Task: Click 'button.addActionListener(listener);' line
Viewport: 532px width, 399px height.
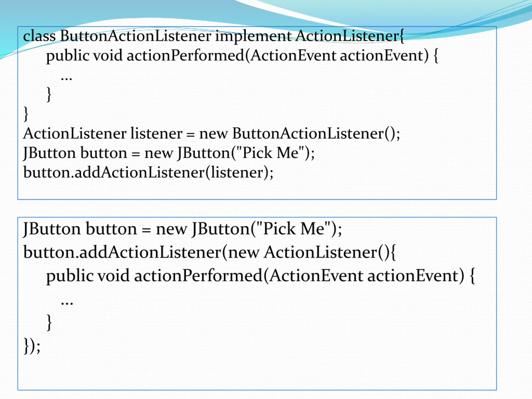Action: pyautogui.click(x=148, y=173)
